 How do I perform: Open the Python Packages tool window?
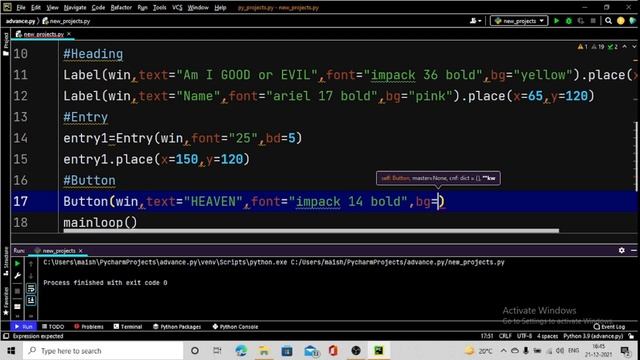(177, 327)
